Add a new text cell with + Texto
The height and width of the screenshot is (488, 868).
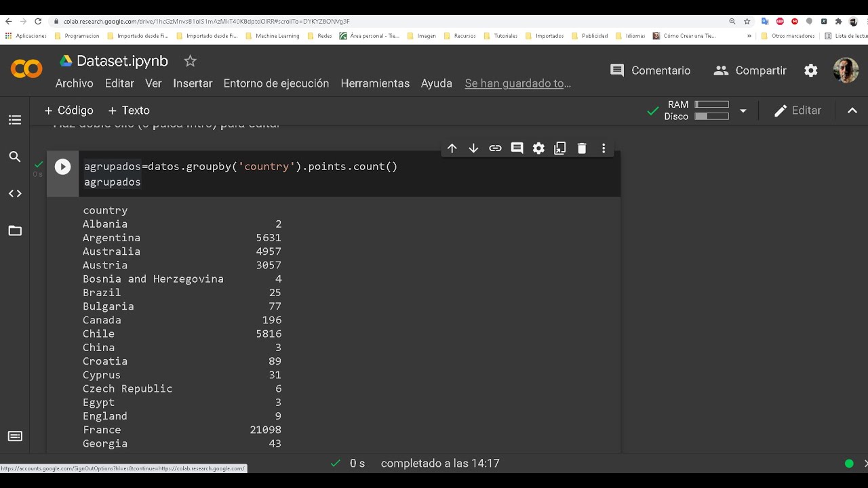click(129, 110)
